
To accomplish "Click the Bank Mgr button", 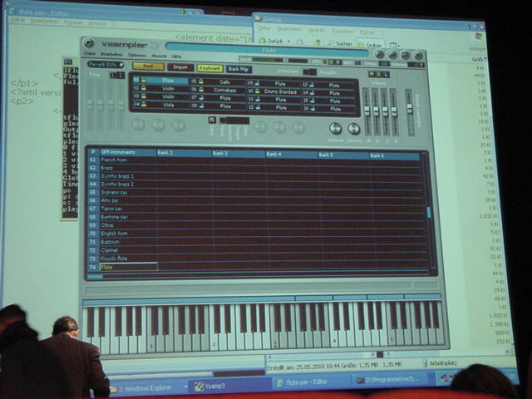I will [239, 69].
